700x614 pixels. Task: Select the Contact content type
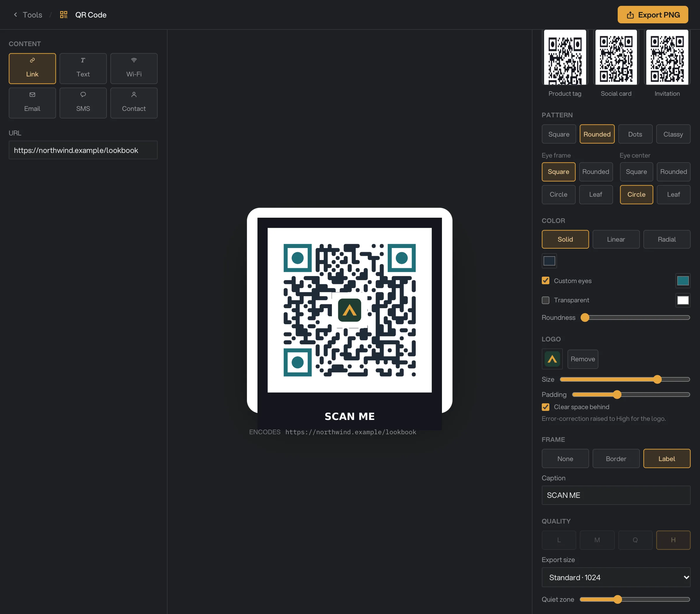click(134, 103)
